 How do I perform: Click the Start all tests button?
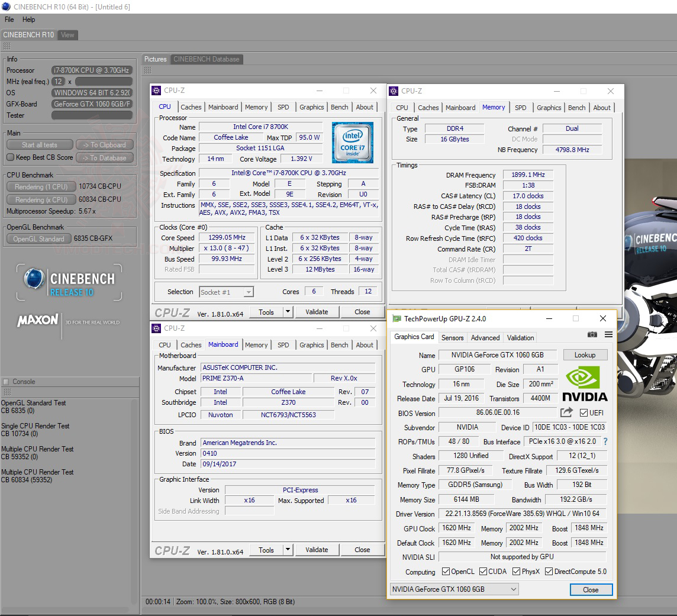point(39,144)
